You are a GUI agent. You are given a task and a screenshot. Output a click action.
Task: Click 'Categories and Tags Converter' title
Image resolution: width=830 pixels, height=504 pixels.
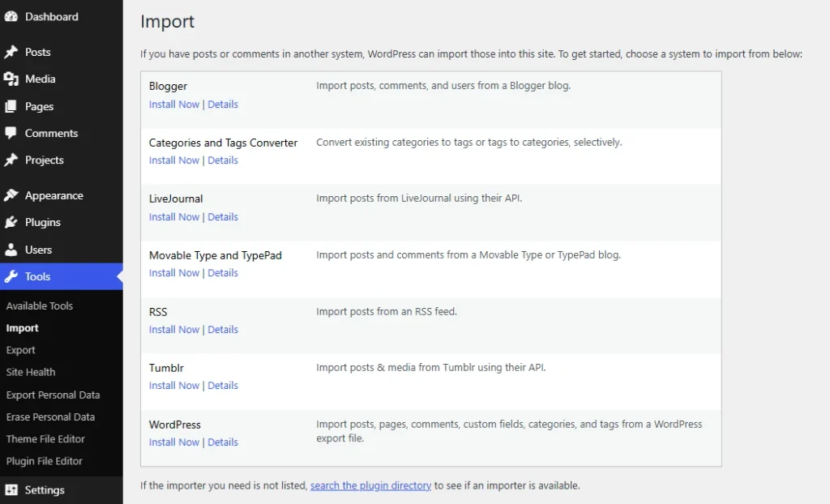[223, 143]
